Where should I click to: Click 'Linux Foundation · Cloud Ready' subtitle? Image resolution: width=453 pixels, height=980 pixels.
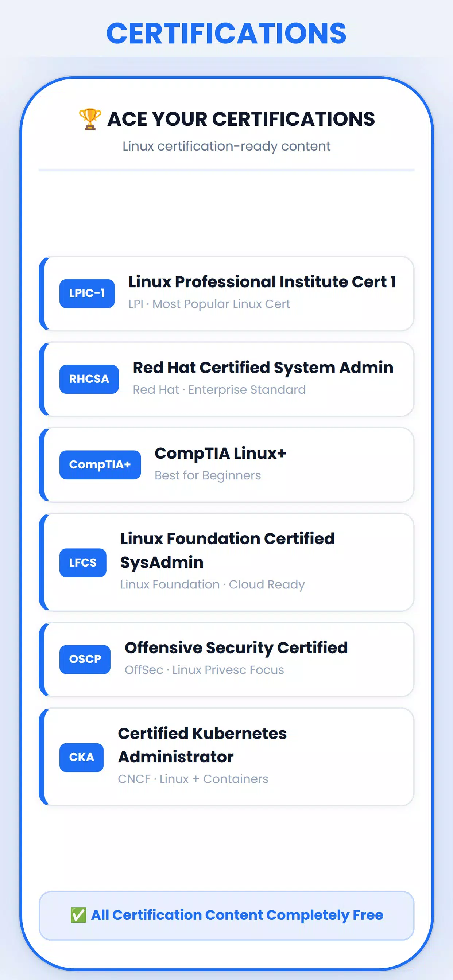point(212,584)
